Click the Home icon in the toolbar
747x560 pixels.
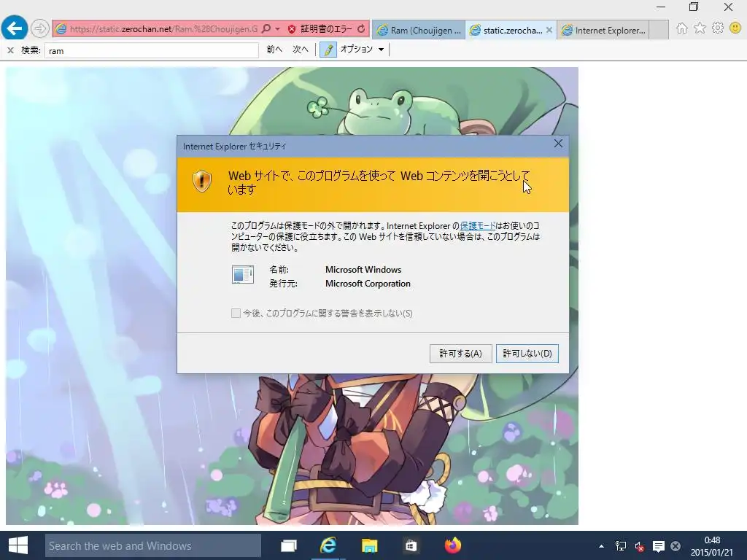[682, 28]
